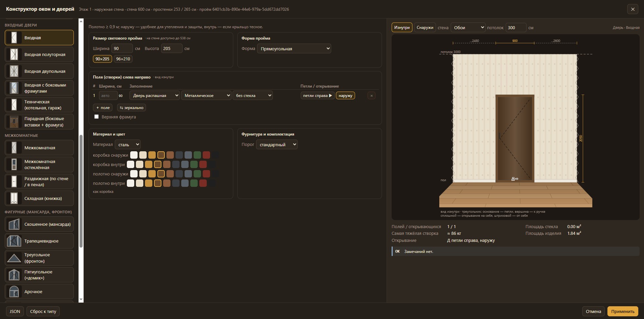The width and height of the screenshot is (644, 319).
Task: Enable the Верхняя фрамуга checkbox
Action: pyautogui.click(x=97, y=117)
